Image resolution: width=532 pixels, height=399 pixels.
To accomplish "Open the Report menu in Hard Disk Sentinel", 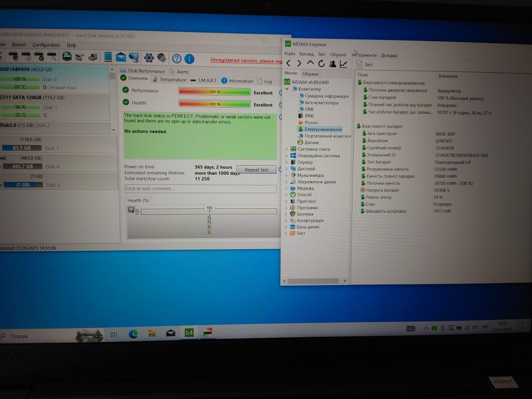I will (x=19, y=44).
